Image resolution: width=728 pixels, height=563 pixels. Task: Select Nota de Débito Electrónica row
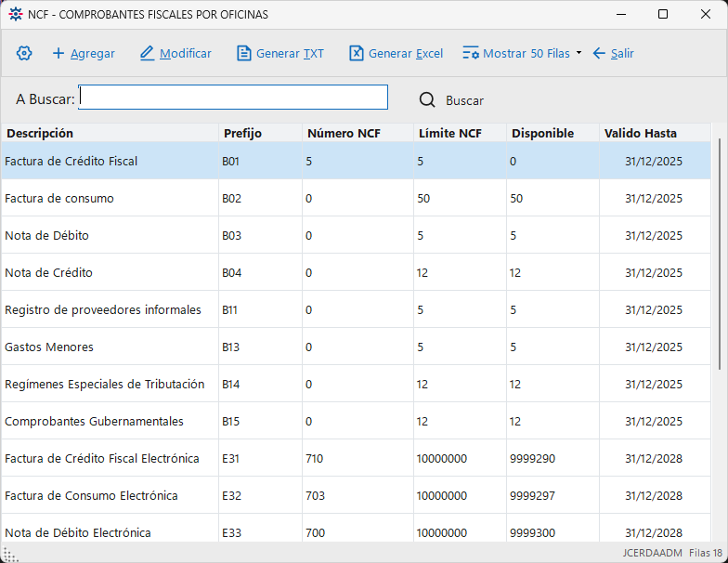357,528
